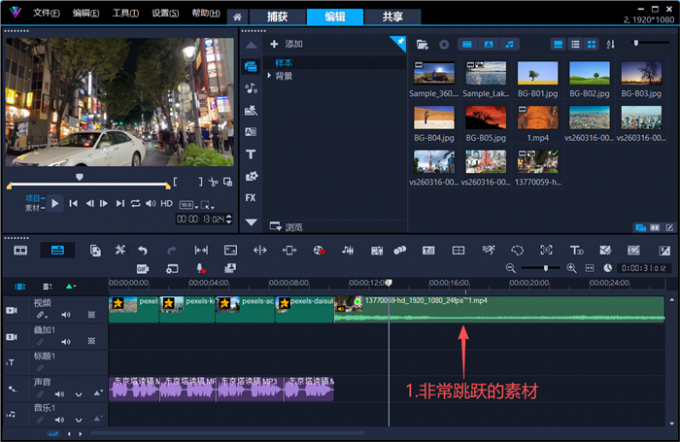Expand the 背景 folder in library tree

coord(269,76)
